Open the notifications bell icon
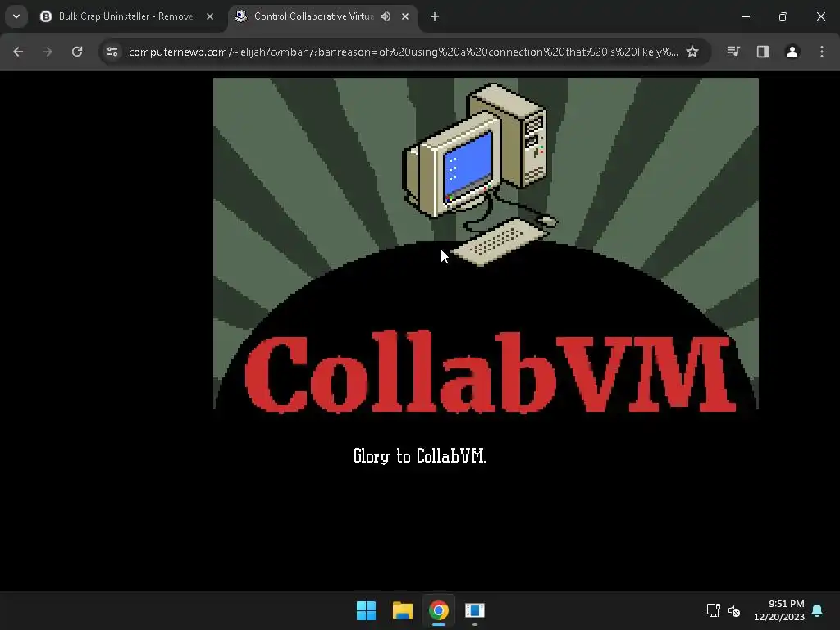The height and width of the screenshot is (630, 840). [x=818, y=610]
